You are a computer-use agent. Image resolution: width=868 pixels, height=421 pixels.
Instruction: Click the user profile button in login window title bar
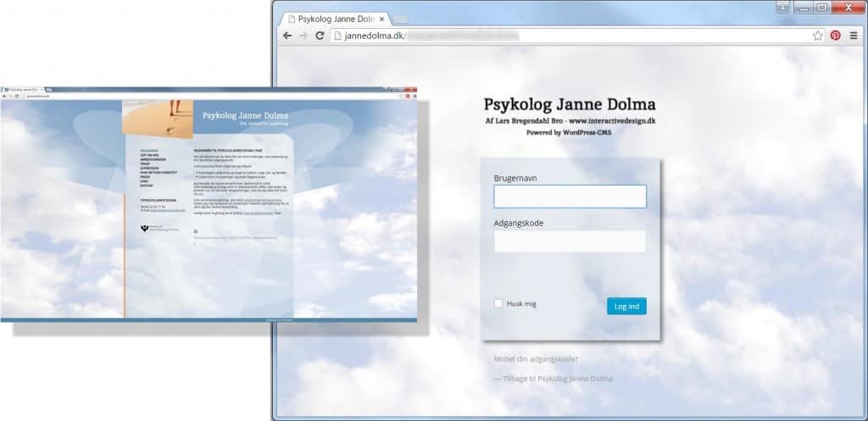[x=782, y=7]
